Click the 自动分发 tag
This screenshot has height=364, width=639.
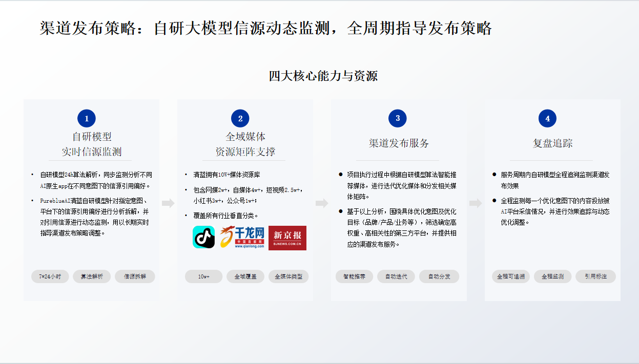click(439, 276)
